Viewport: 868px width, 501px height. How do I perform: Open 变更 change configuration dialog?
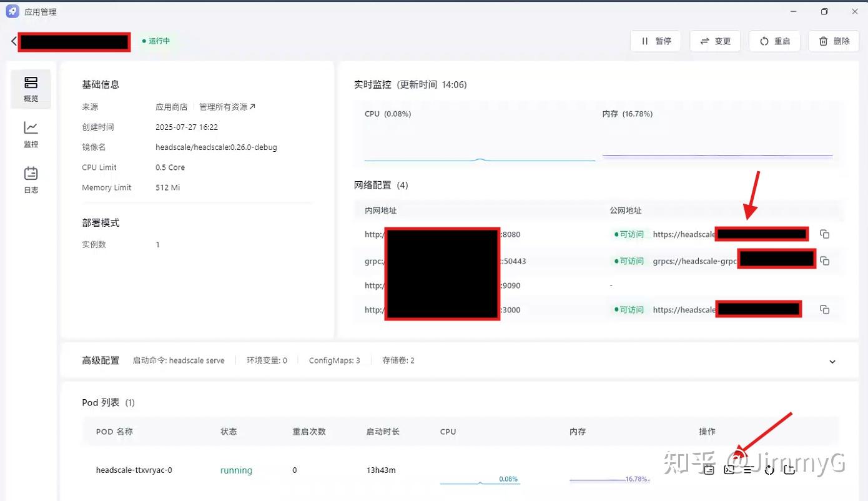[x=714, y=41]
